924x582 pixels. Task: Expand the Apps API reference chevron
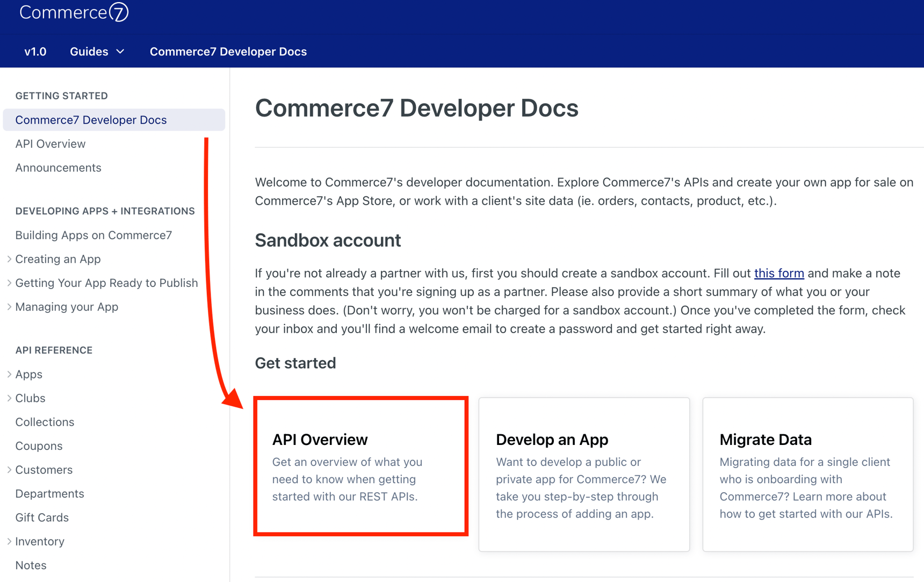pyautogui.click(x=10, y=375)
